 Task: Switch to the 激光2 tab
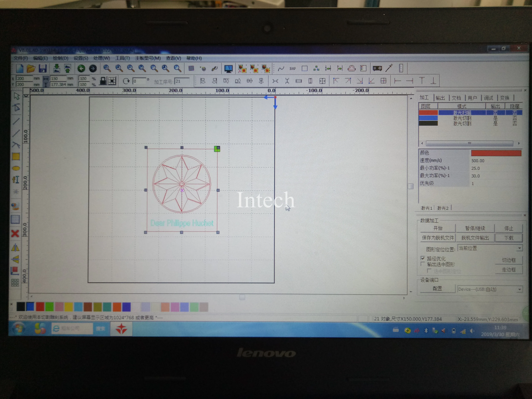(442, 208)
